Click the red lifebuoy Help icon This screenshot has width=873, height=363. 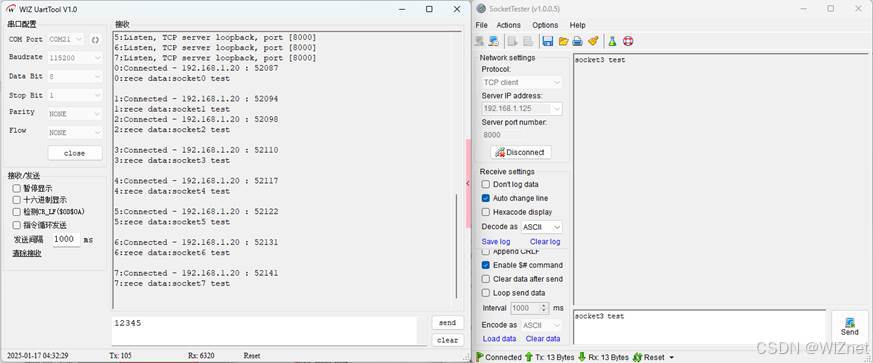pyautogui.click(x=628, y=41)
